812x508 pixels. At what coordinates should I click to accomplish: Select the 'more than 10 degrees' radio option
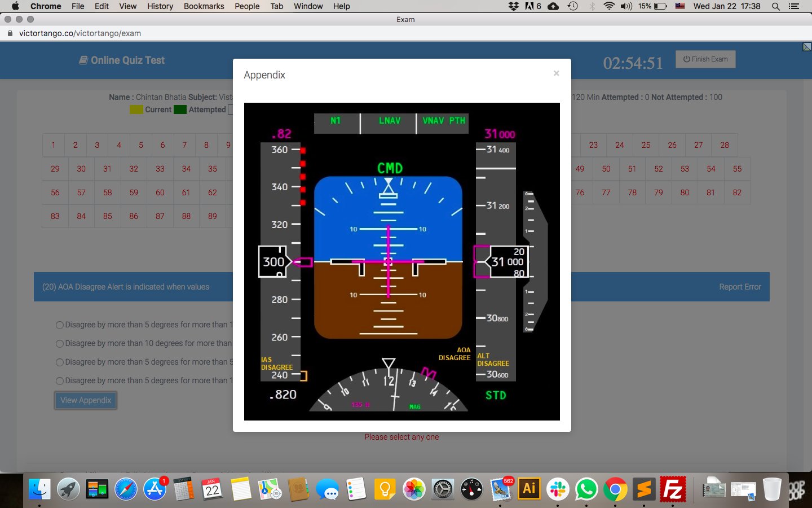[60, 344]
